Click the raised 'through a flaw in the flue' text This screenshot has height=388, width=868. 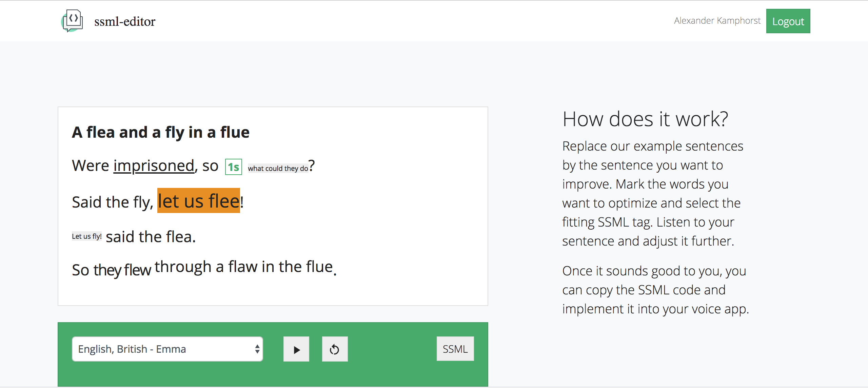(x=244, y=267)
